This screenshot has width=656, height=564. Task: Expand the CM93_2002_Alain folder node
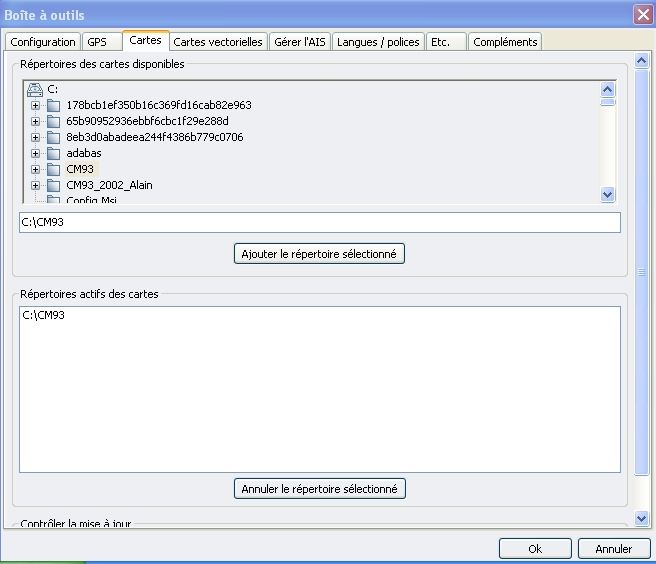click(x=36, y=185)
